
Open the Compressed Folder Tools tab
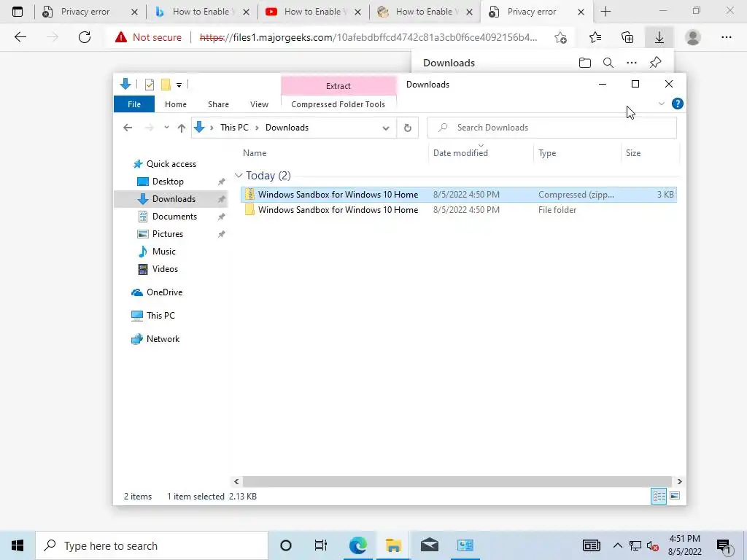pos(338,104)
